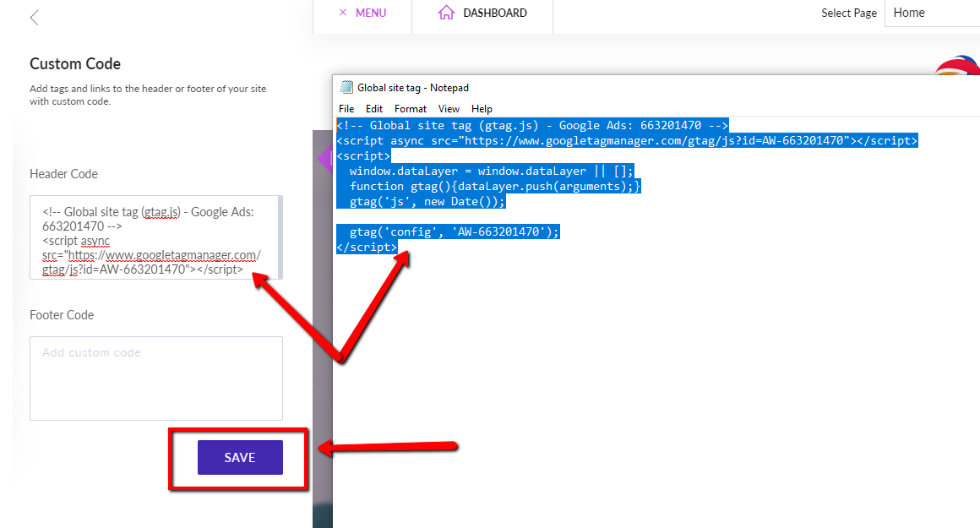980x528 pixels.
Task: Click the Footer Code label
Action: coord(62,315)
